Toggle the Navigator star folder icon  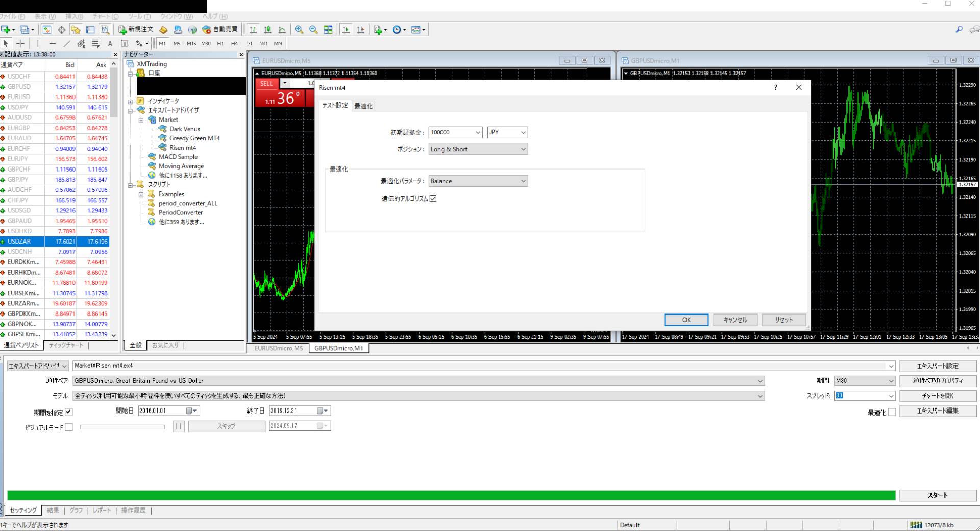click(76, 30)
